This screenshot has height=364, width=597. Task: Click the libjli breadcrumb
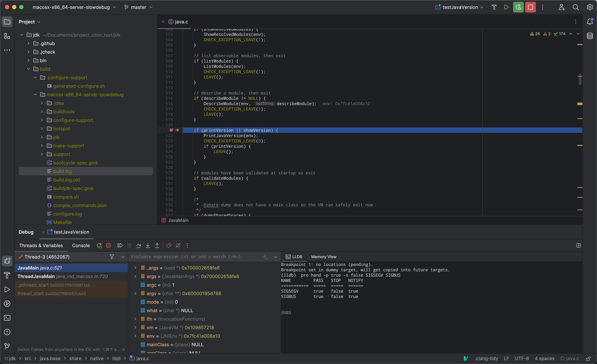tap(116, 358)
